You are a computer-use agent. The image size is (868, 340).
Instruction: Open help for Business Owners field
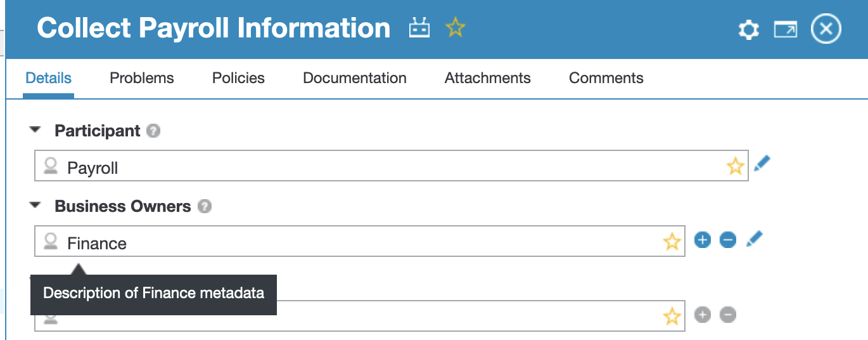(x=204, y=207)
